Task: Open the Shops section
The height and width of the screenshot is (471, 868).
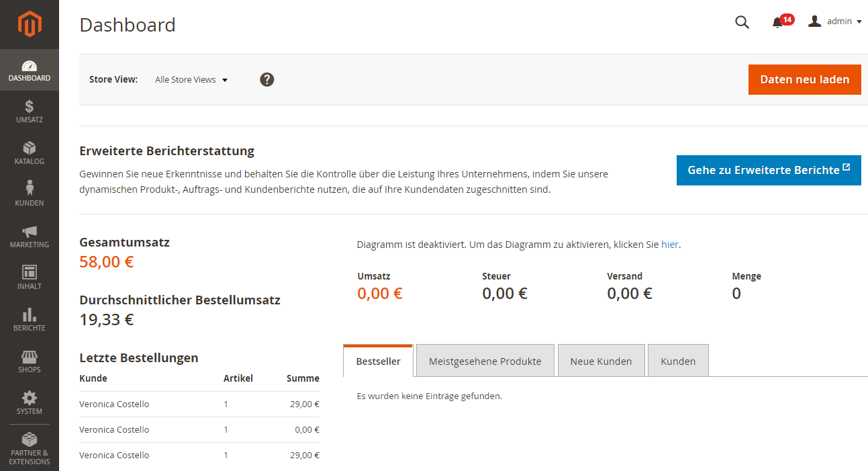Action: (x=30, y=361)
